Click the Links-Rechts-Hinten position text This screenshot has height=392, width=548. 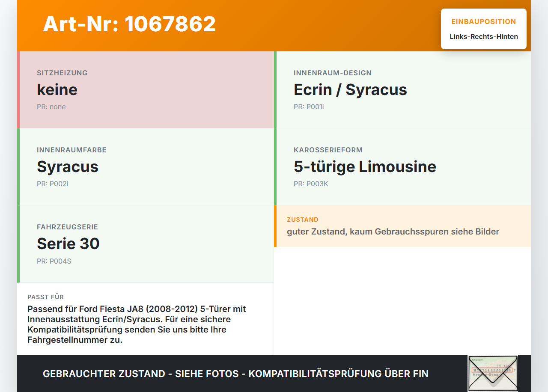(484, 36)
